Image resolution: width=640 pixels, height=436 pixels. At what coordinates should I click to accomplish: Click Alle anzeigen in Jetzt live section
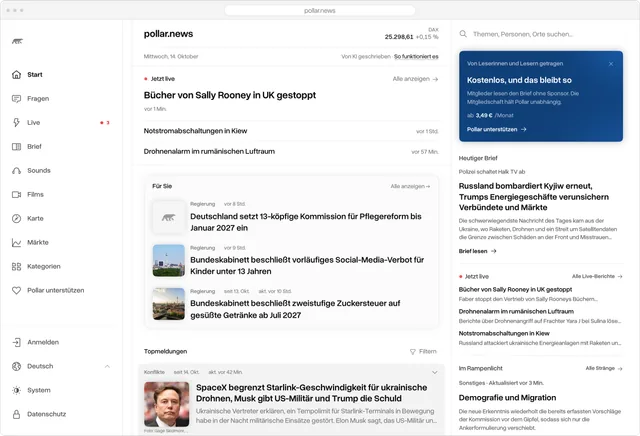pos(415,79)
